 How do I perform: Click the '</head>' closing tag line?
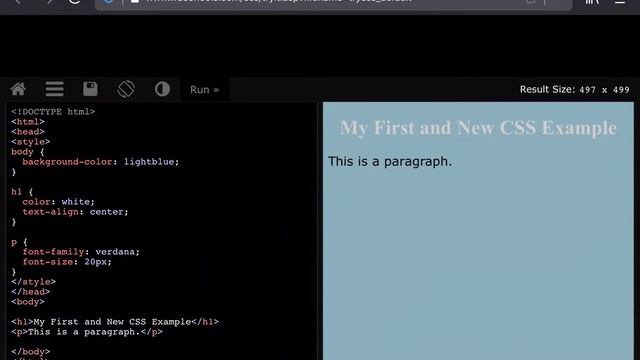(x=31, y=292)
